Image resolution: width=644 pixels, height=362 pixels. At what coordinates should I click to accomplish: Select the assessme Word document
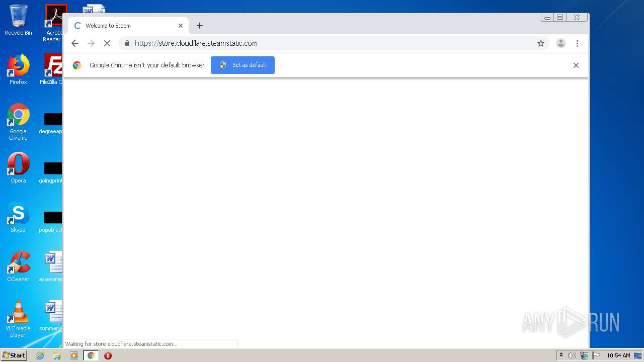pos(51,267)
